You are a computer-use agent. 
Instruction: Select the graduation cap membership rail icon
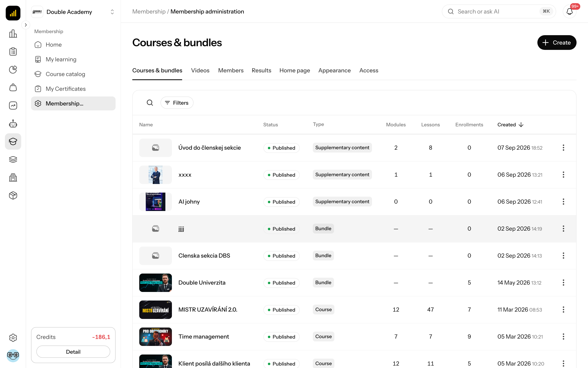[x=13, y=141]
